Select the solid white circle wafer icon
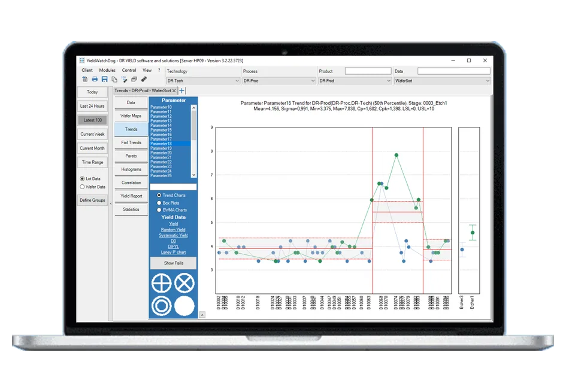Image resolution: width=566 pixels, height=392 pixels. point(184,306)
